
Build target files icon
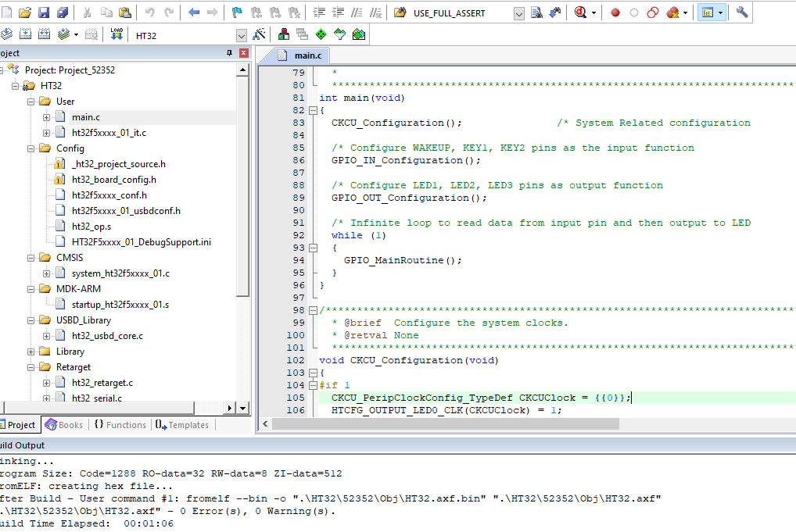tap(25, 34)
